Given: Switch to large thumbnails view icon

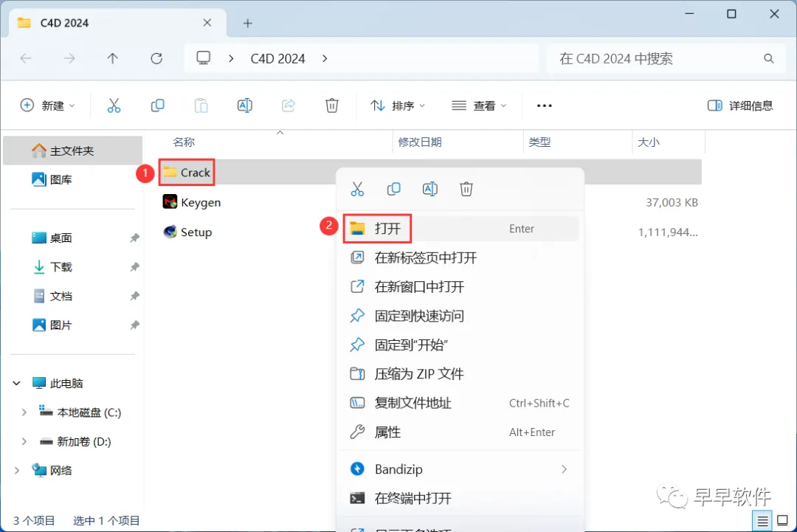Looking at the screenshot, I should [783, 521].
